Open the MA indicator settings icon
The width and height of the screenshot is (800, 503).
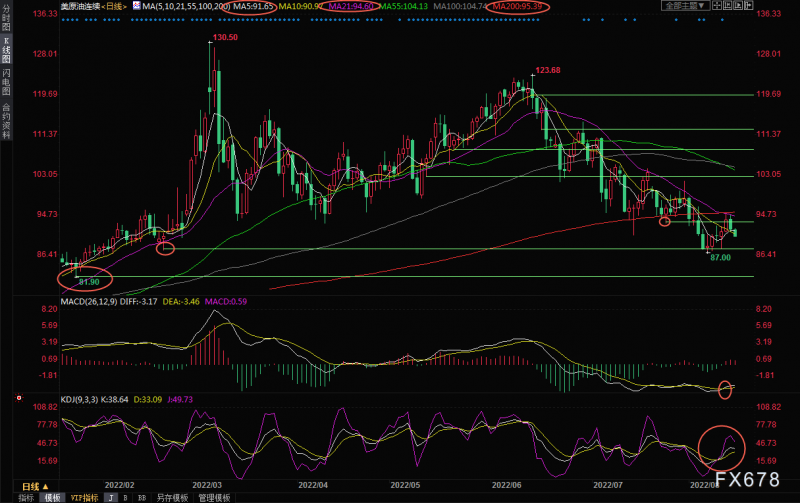(136, 6)
